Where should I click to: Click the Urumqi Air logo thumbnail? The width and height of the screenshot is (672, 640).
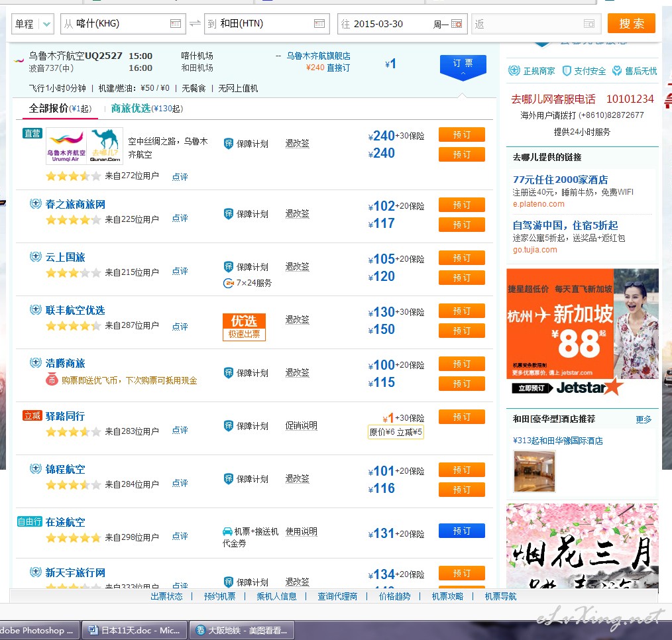pyautogui.click(x=66, y=146)
